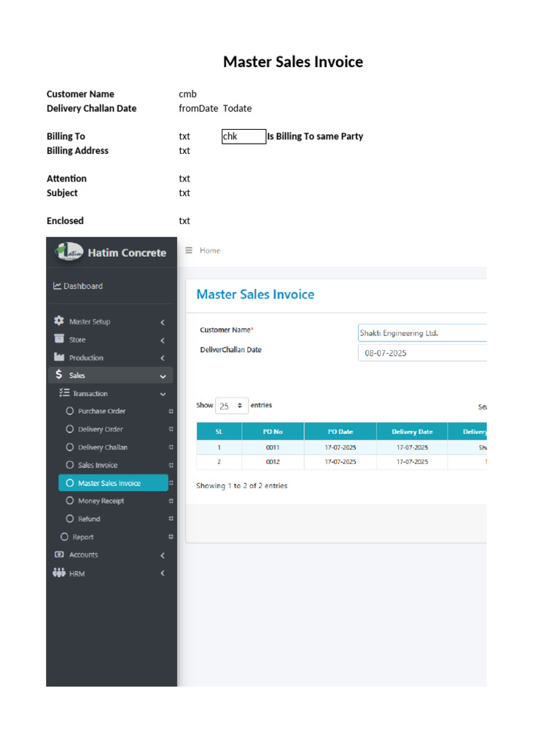Click small grid icon right of Delivery Order

171,429
